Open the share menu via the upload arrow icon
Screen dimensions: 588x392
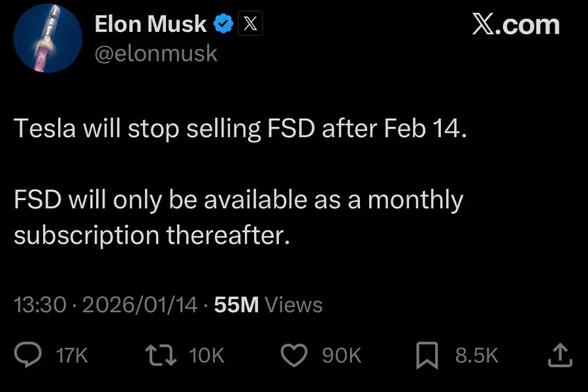pyautogui.click(x=561, y=355)
